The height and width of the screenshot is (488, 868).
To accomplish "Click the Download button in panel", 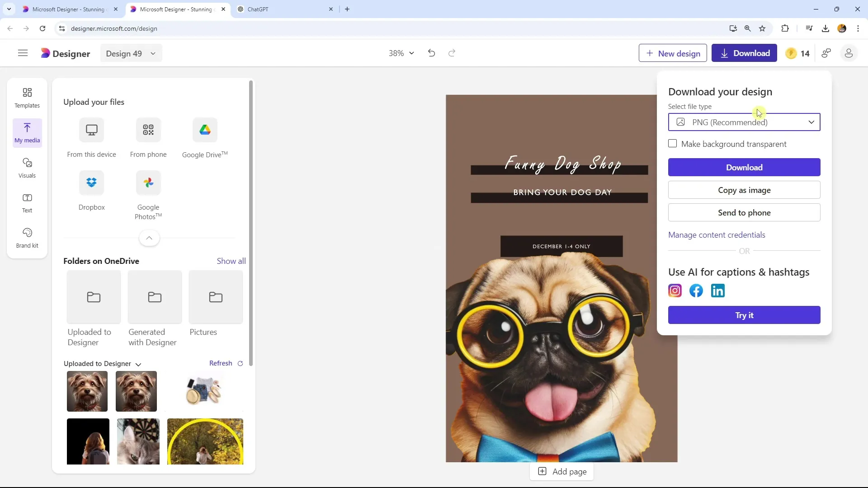I will (744, 167).
